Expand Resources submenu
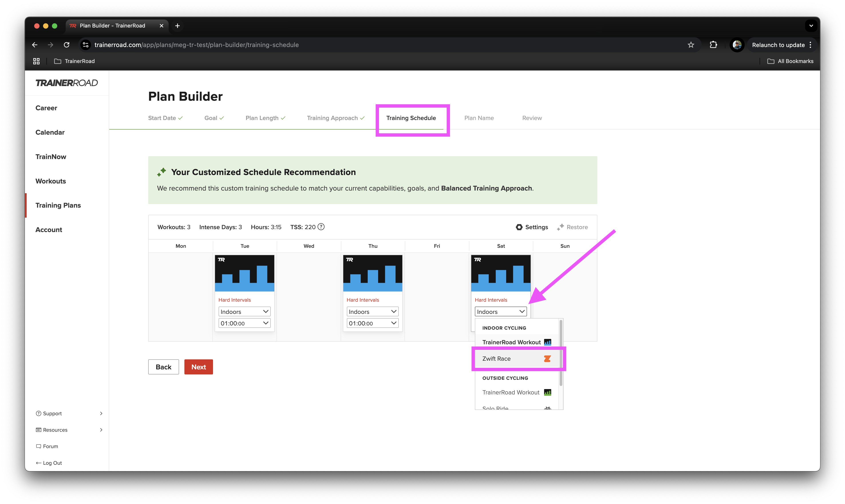845x504 pixels. [69, 430]
